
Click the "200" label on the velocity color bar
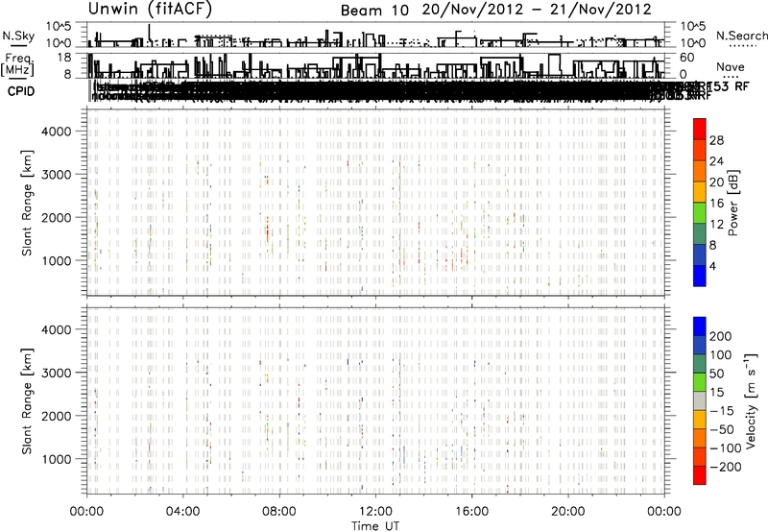click(721, 336)
